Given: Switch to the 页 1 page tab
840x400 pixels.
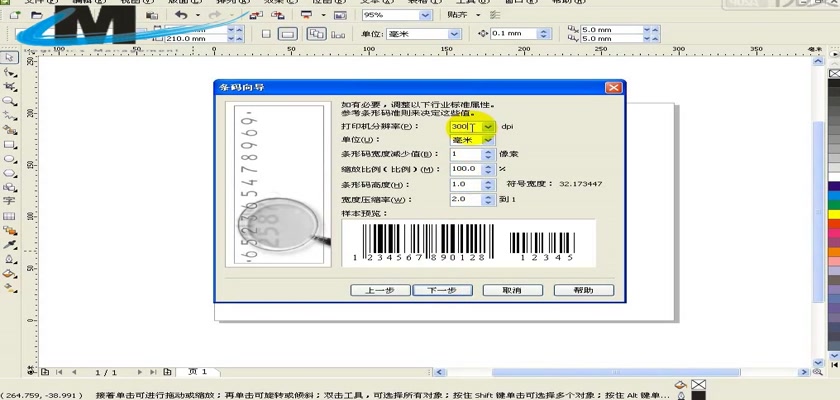Looking at the screenshot, I should click(x=197, y=371).
